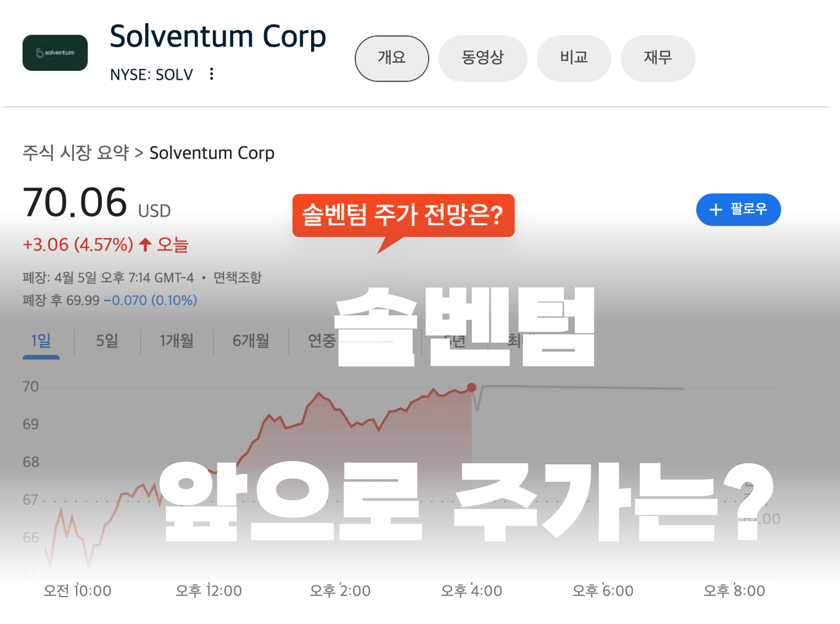Choose the 연중 chart range
This screenshot has height=624, width=840.
(322, 340)
